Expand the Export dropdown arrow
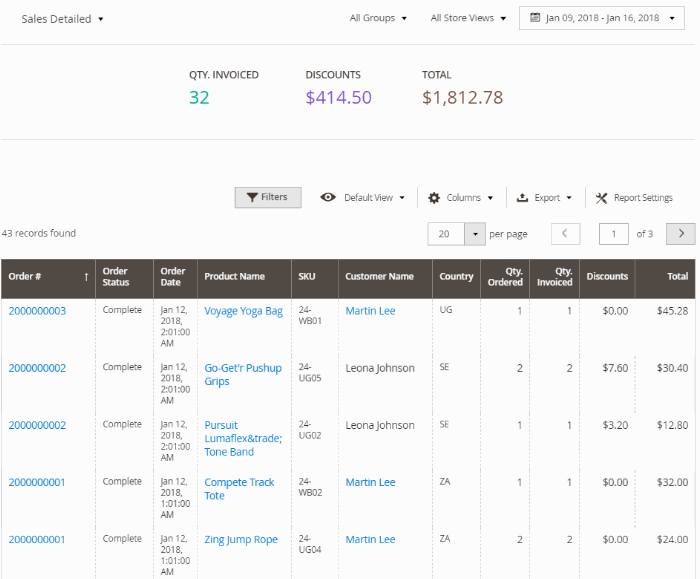700x579 pixels. 569,198
